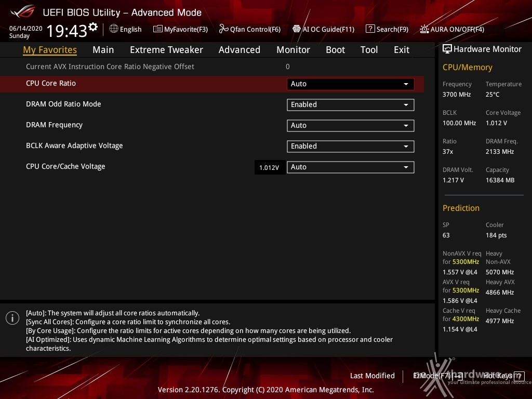Click the clock settings gear icon
Viewport: 532px width, 399px height.
[93, 26]
